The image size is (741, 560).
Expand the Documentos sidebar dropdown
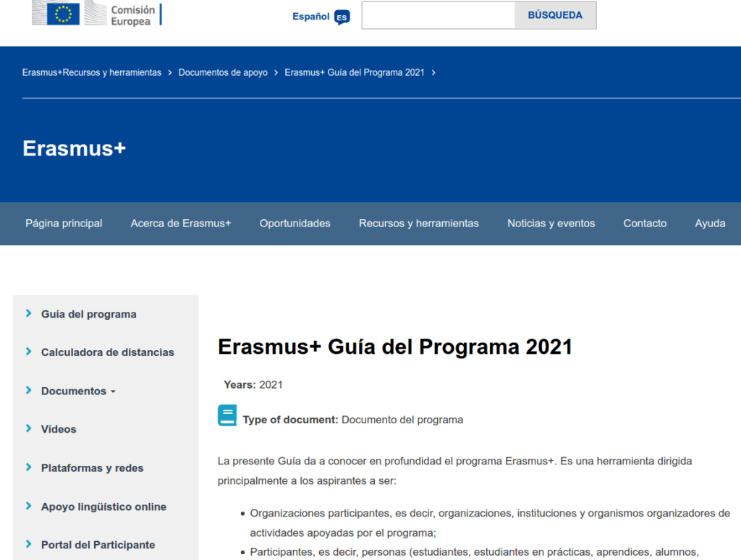[78, 391]
